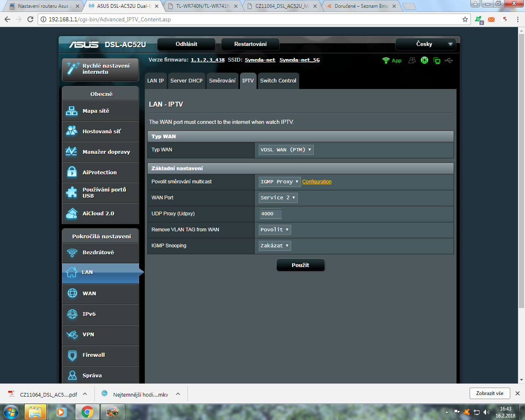Open the Hostovaná síť guest network section
Screen dimensions: 525x420
pyautogui.click(x=100, y=131)
